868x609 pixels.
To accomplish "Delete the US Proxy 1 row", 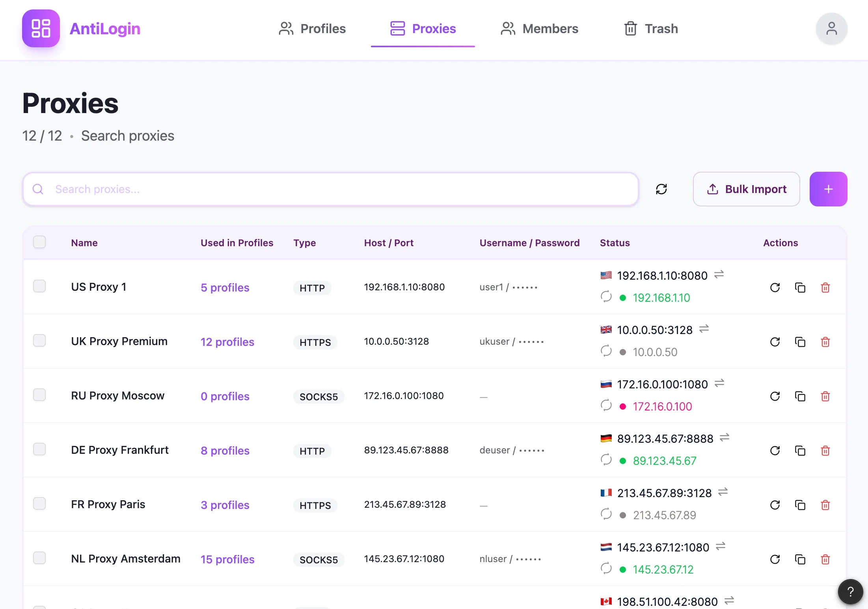I will coord(825,288).
